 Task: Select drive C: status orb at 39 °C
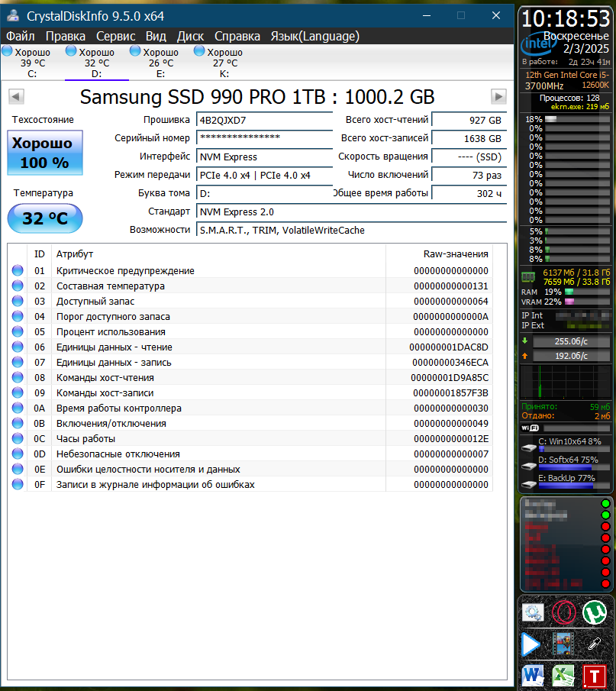pyautogui.click(x=7, y=51)
